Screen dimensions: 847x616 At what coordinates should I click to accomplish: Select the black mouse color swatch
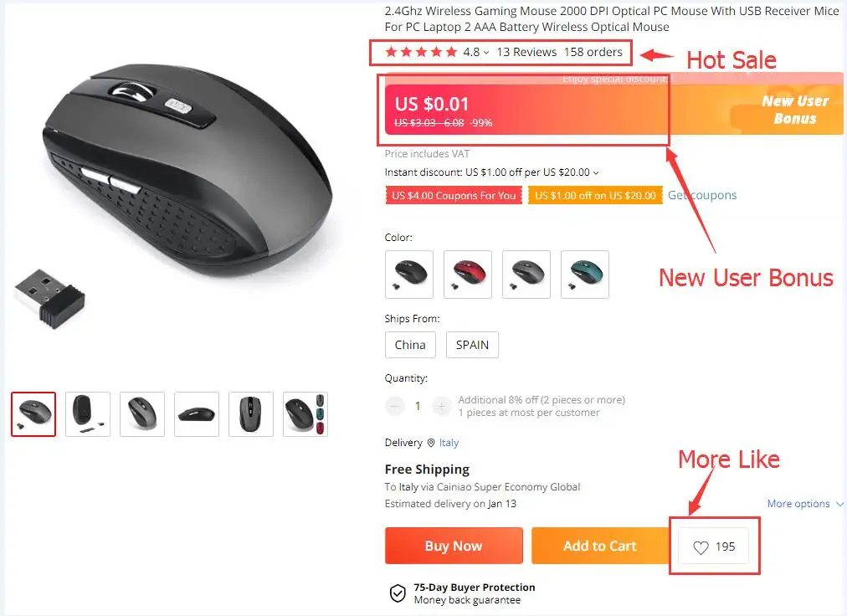click(409, 275)
